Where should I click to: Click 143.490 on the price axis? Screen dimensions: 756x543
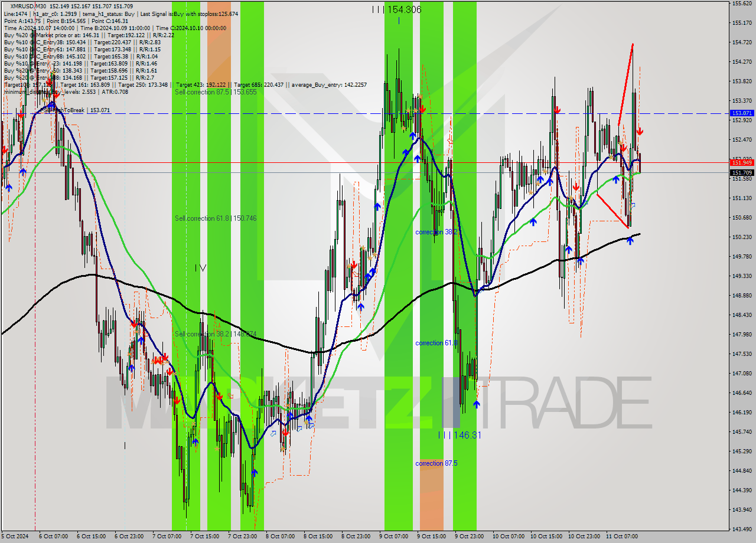pyautogui.click(x=742, y=529)
